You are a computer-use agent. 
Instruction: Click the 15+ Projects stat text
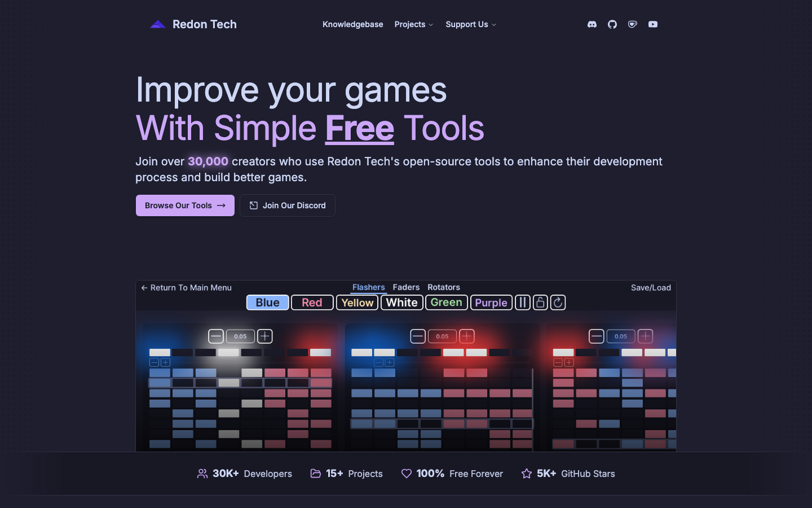[354, 474]
